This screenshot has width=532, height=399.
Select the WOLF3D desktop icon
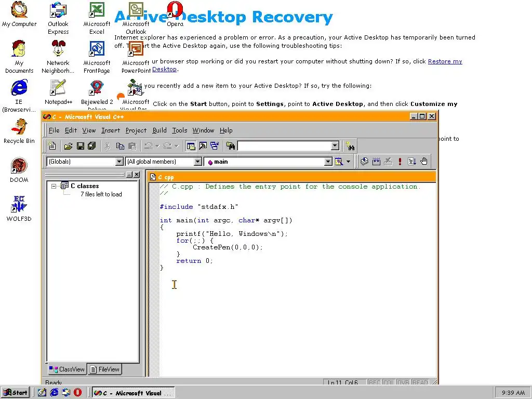coord(19,209)
